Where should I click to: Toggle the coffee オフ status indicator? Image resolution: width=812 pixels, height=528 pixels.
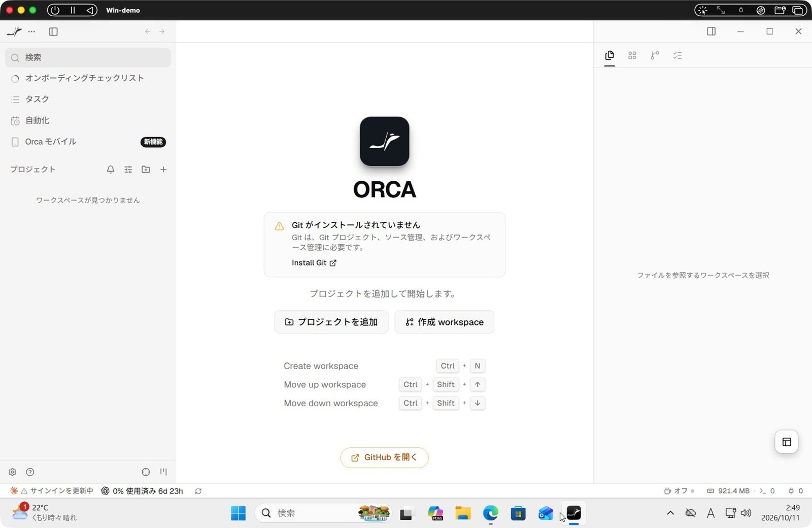click(679, 491)
